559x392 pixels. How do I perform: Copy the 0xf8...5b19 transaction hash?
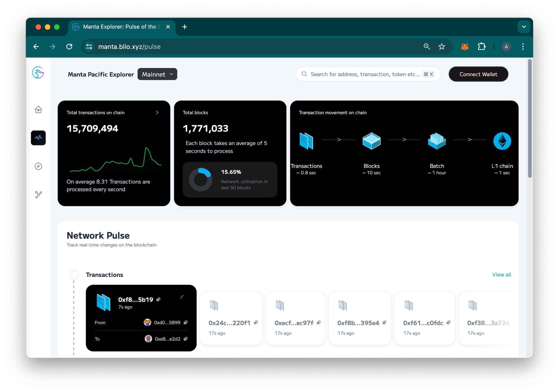158,299
